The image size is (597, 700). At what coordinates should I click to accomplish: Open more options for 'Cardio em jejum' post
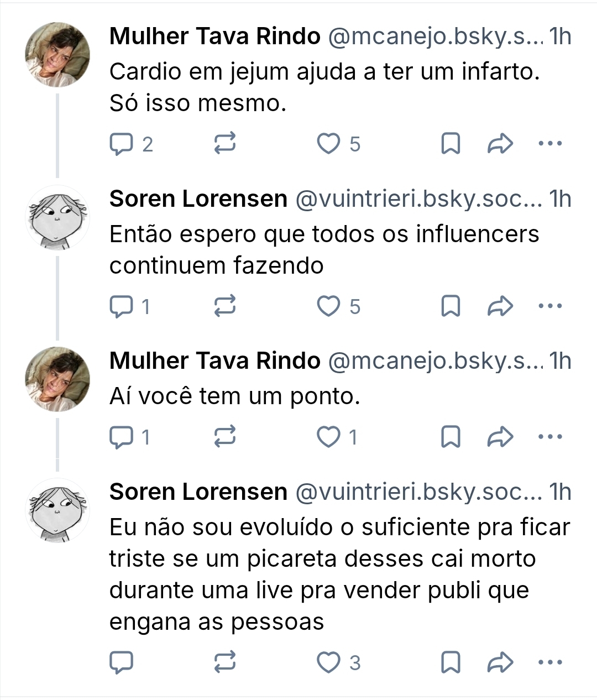549,144
